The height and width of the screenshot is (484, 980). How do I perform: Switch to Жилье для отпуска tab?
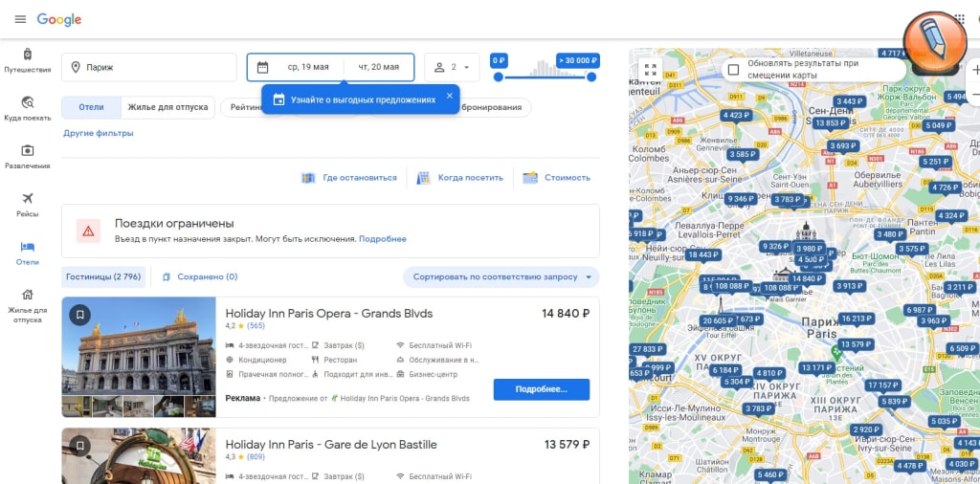(x=168, y=107)
